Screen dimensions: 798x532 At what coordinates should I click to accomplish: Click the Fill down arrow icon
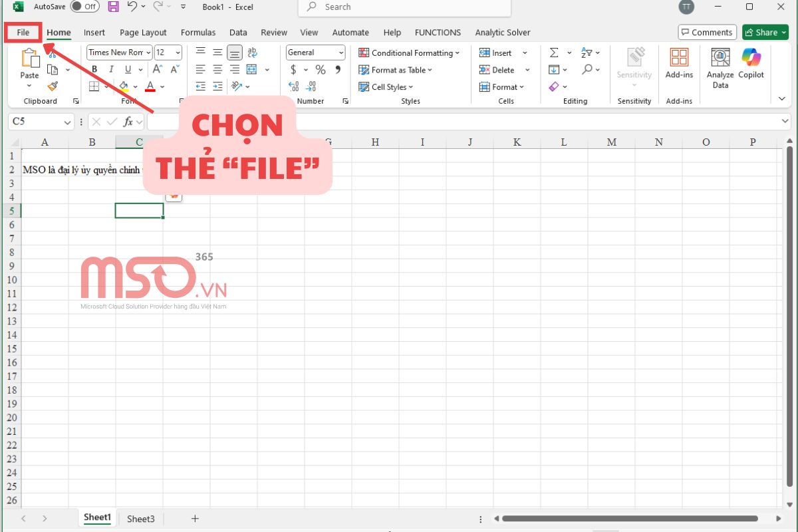tap(554, 69)
